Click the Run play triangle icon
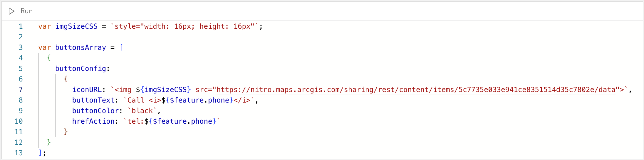The image size is (644, 160). tap(11, 11)
